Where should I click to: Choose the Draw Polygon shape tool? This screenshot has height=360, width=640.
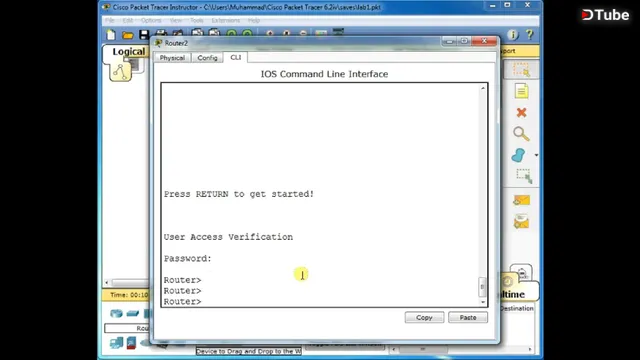coord(518,155)
